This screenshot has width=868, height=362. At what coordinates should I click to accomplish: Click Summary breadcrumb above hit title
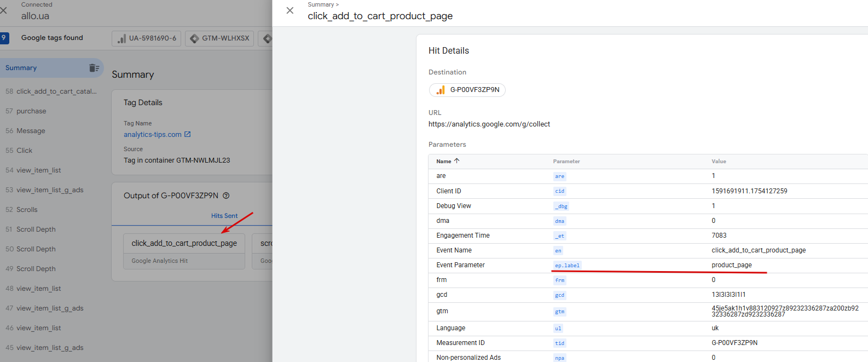321,4
